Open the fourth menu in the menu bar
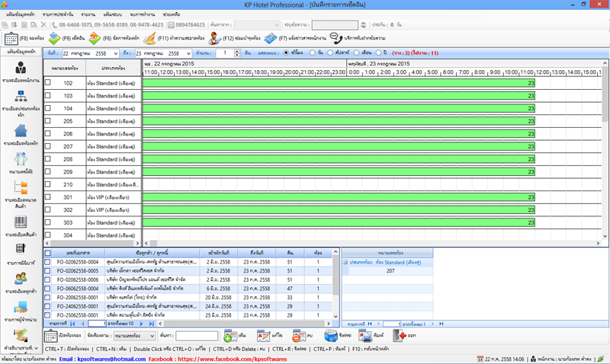The image size is (610, 364). tap(113, 14)
